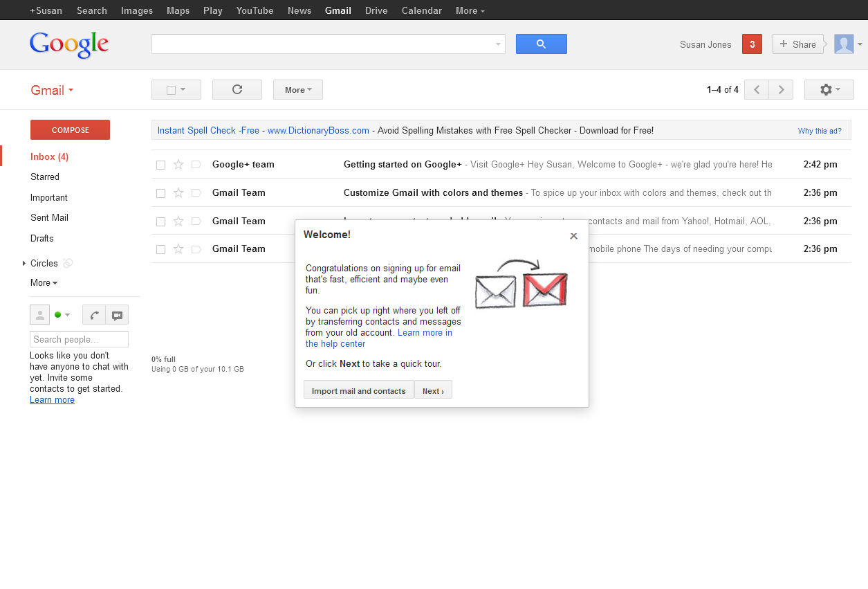Open the account dropdown arrow beside avatar

(x=860, y=44)
